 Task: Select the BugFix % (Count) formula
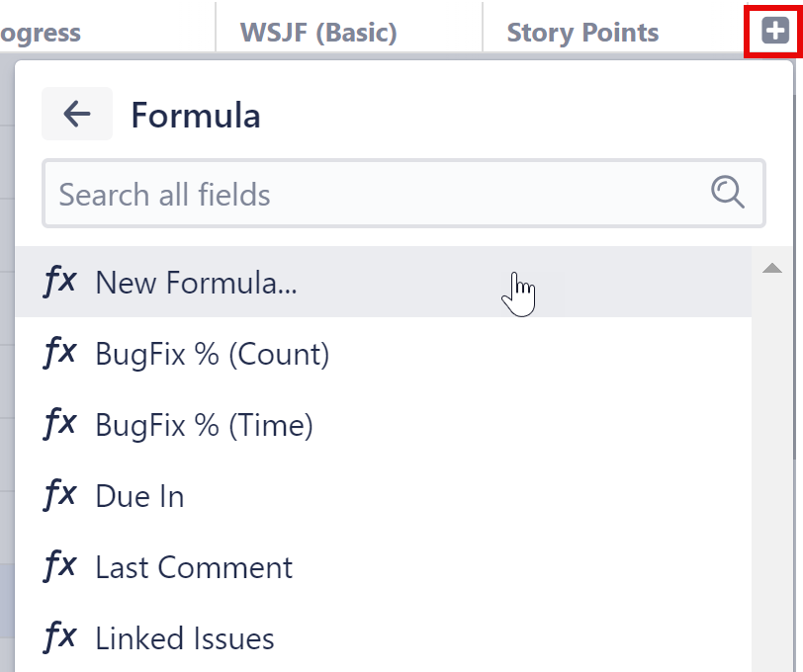212,353
